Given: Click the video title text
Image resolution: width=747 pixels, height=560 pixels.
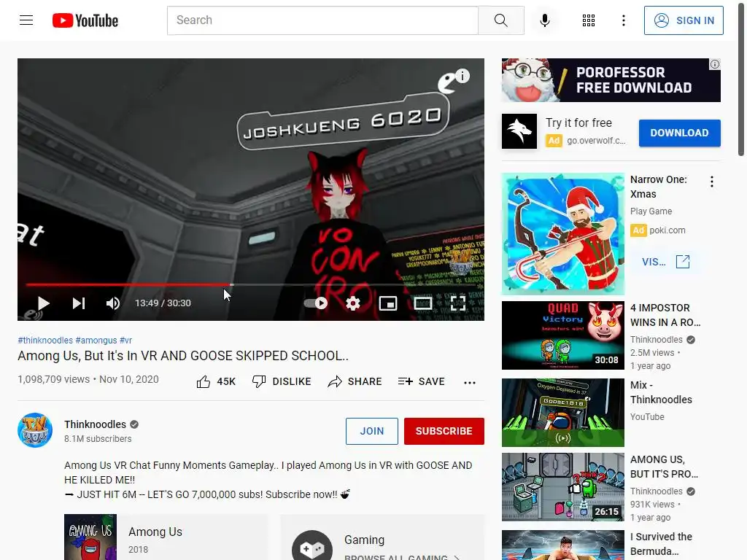Looking at the screenshot, I should pos(183,356).
